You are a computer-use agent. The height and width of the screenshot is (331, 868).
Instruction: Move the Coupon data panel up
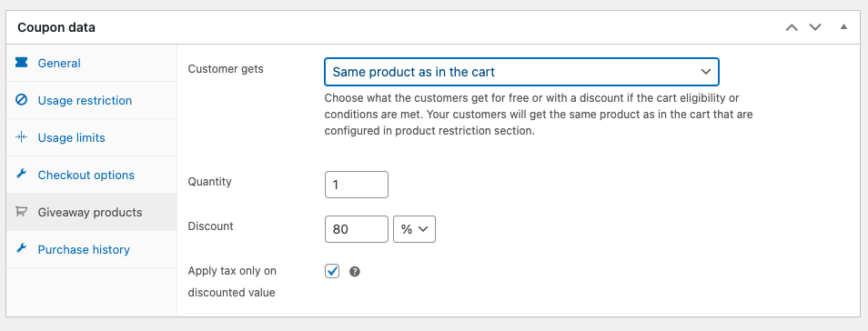[x=792, y=27]
